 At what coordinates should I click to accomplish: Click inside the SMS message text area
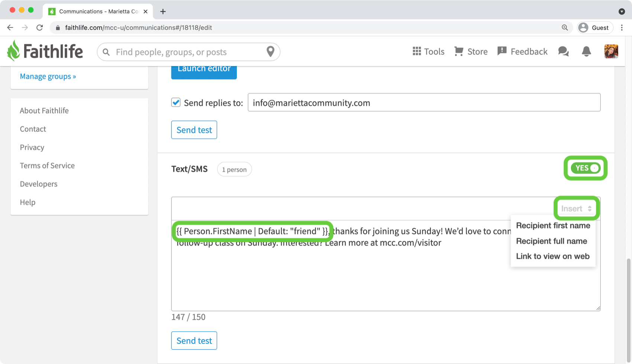point(386,266)
